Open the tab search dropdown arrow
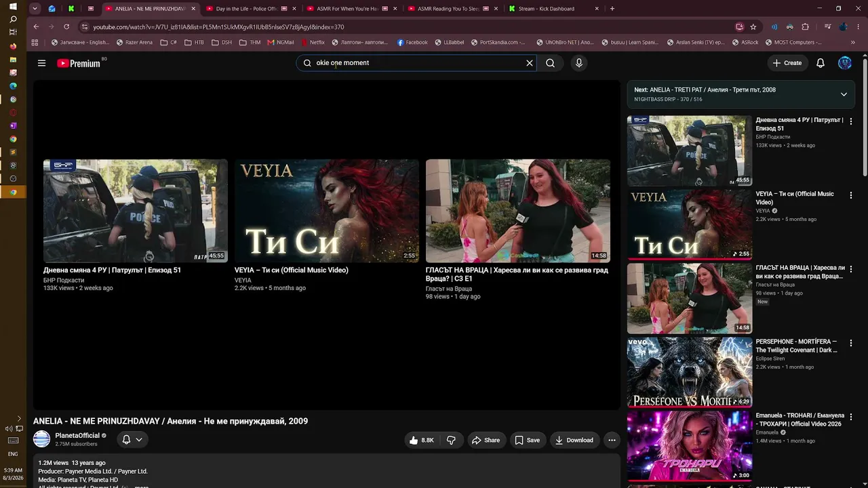The height and width of the screenshot is (488, 868). coord(35,9)
